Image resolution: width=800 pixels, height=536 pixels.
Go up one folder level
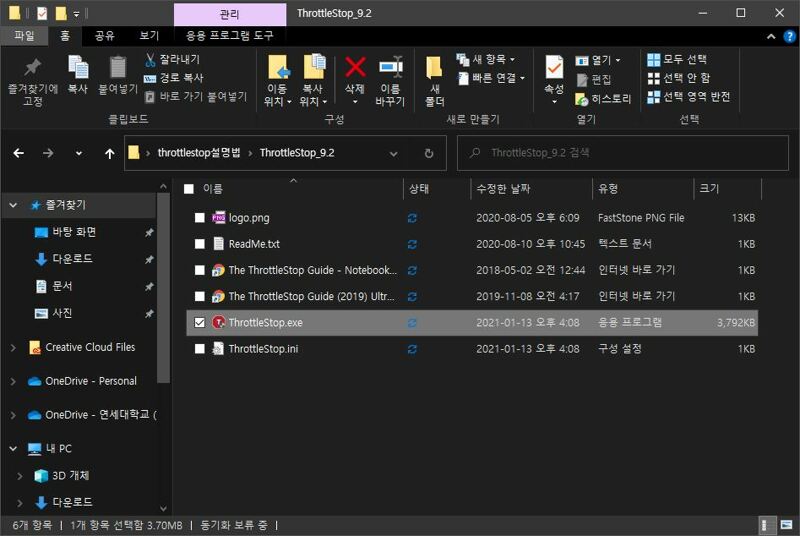pos(109,153)
